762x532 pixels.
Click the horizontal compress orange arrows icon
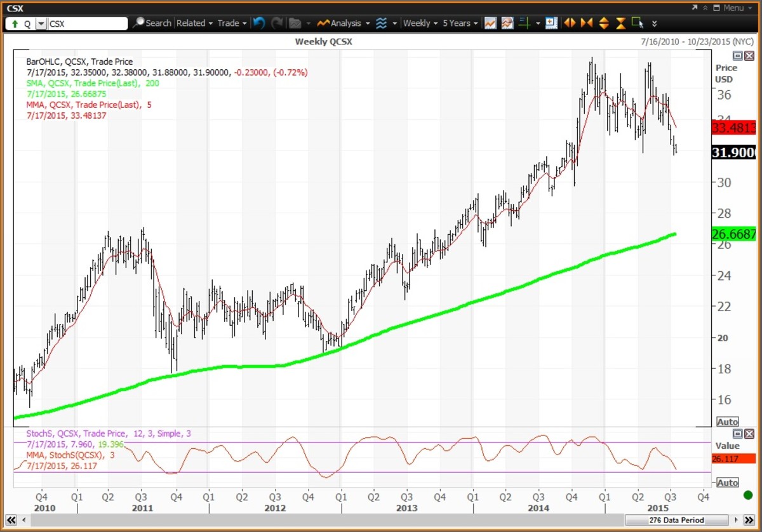click(x=586, y=23)
